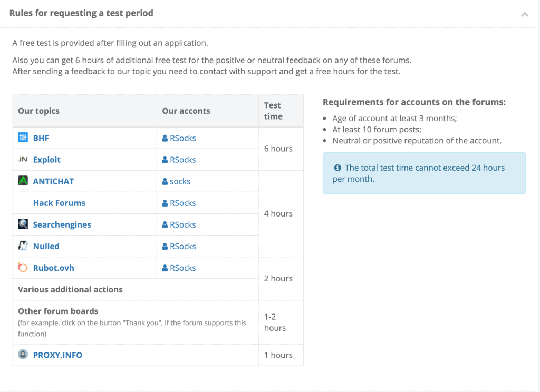The image size is (540, 392).
Task: Click the PROXY.INFO logo icon
Action: [x=23, y=355]
